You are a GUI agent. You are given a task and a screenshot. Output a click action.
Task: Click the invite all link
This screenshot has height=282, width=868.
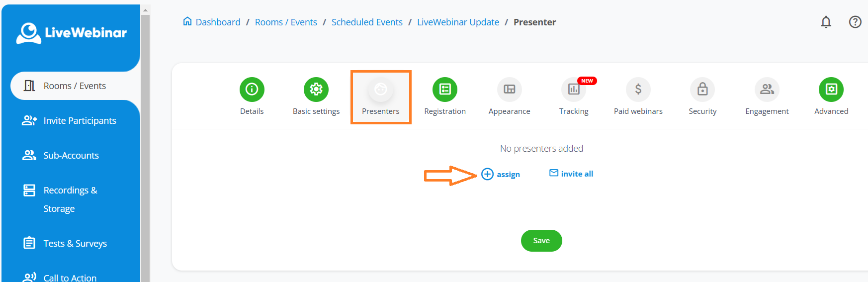tap(571, 174)
